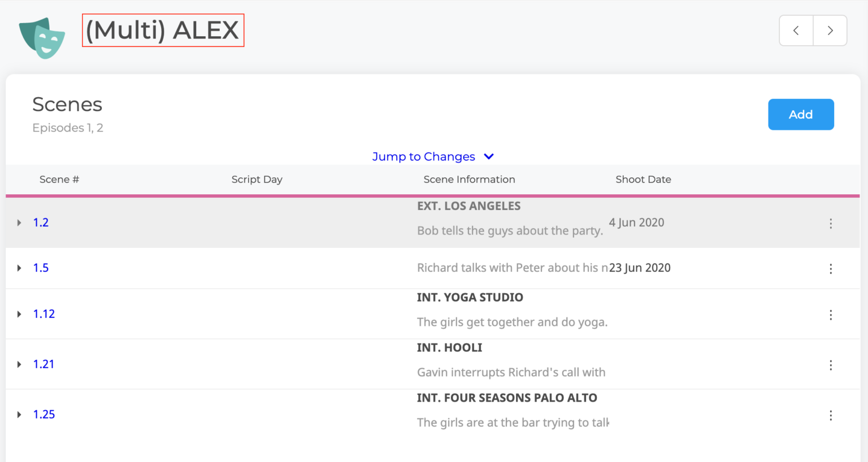The height and width of the screenshot is (462, 868).
Task: Open three-dot menu for scene 1.21
Action: (x=830, y=365)
